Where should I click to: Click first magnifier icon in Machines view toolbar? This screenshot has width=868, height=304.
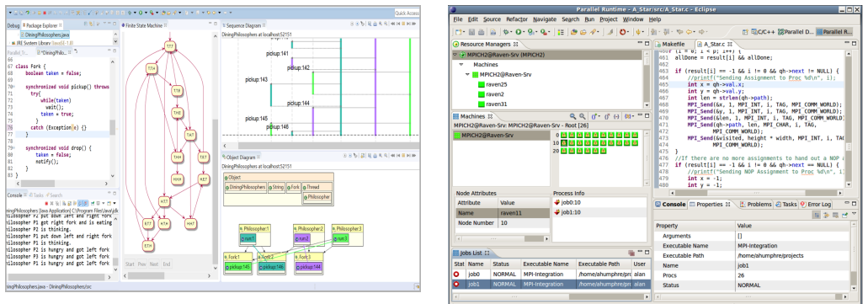[573, 116]
